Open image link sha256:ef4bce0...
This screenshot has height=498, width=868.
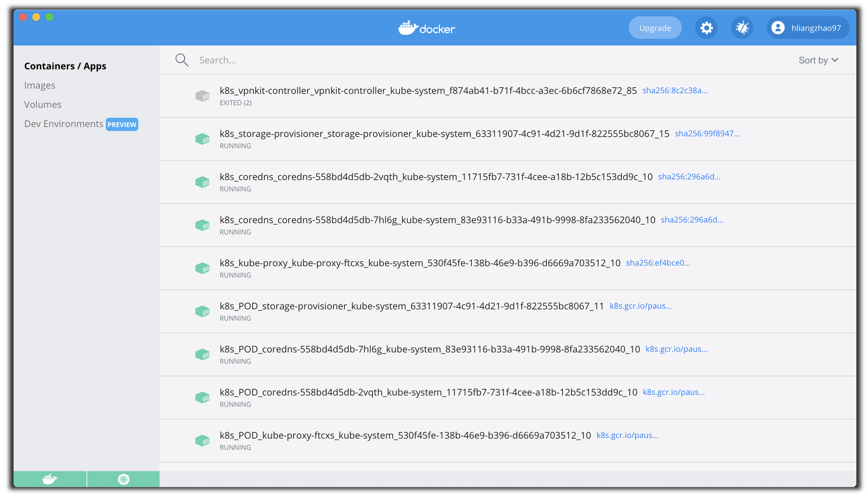pyautogui.click(x=658, y=263)
